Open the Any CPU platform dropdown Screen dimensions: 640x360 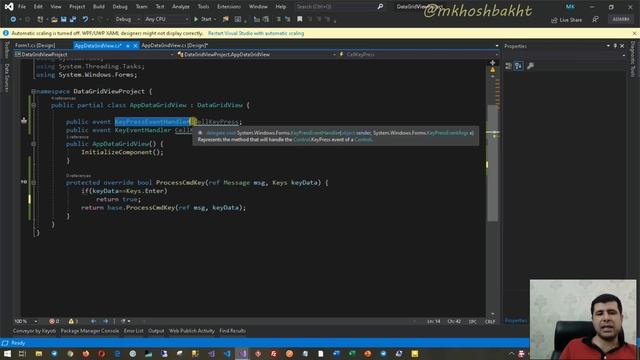coord(167,19)
